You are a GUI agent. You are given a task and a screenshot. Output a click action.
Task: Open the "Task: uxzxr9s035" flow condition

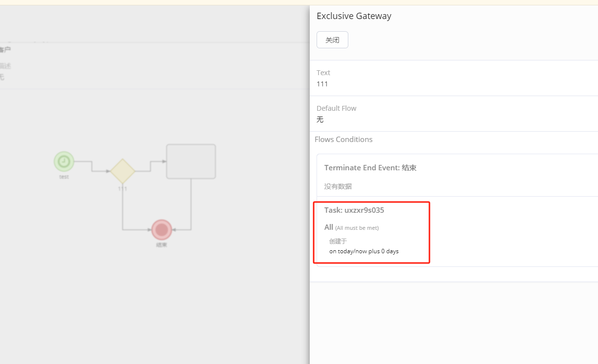(x=354, y=210)
